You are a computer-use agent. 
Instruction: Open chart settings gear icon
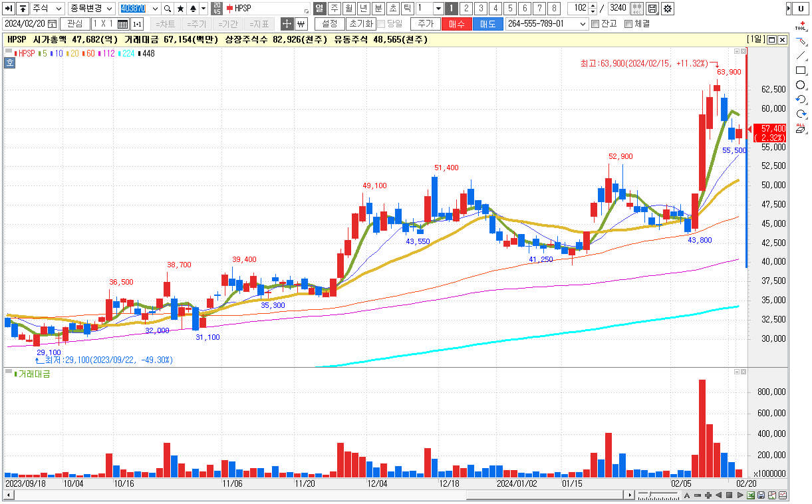[667, 9]
